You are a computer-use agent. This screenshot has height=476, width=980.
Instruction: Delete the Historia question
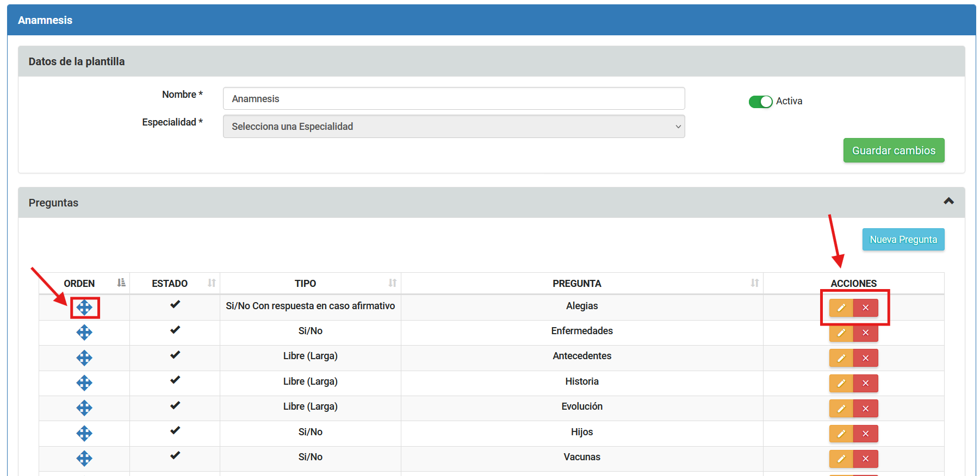[865, 383]
